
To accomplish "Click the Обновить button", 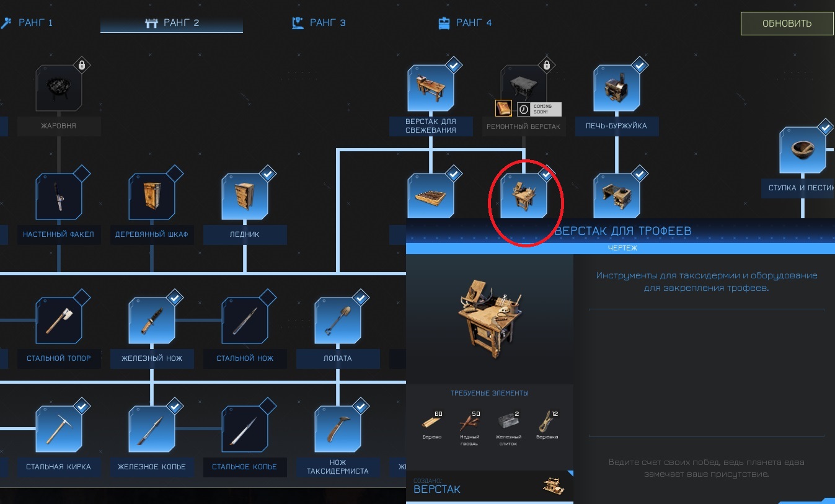I will click(x=787, y=24).
